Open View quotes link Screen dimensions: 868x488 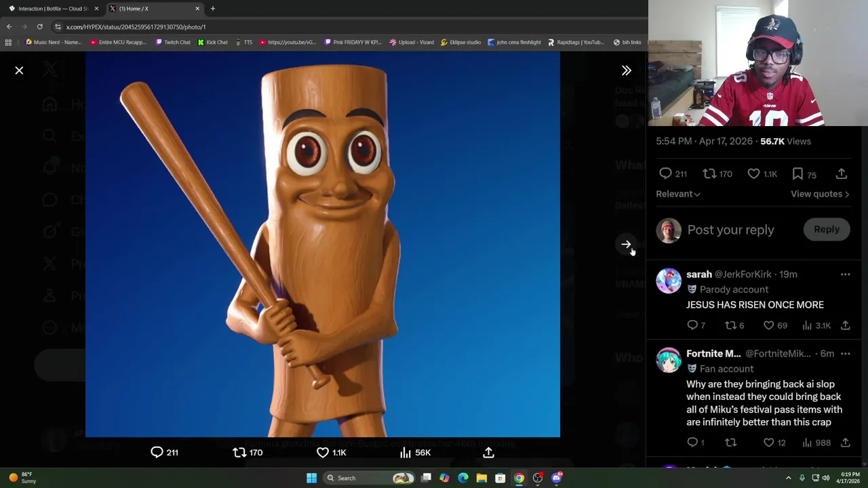click(x=820, y=194)
